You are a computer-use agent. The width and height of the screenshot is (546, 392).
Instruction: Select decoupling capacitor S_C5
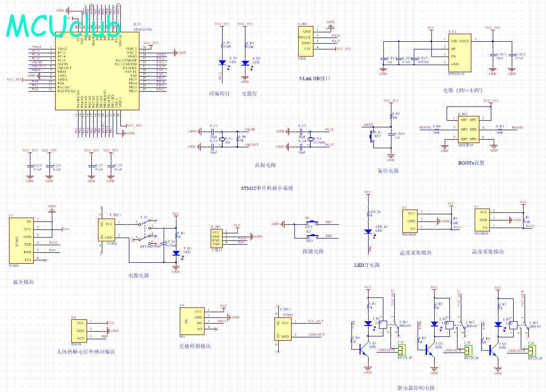click(x=30, y=167)
